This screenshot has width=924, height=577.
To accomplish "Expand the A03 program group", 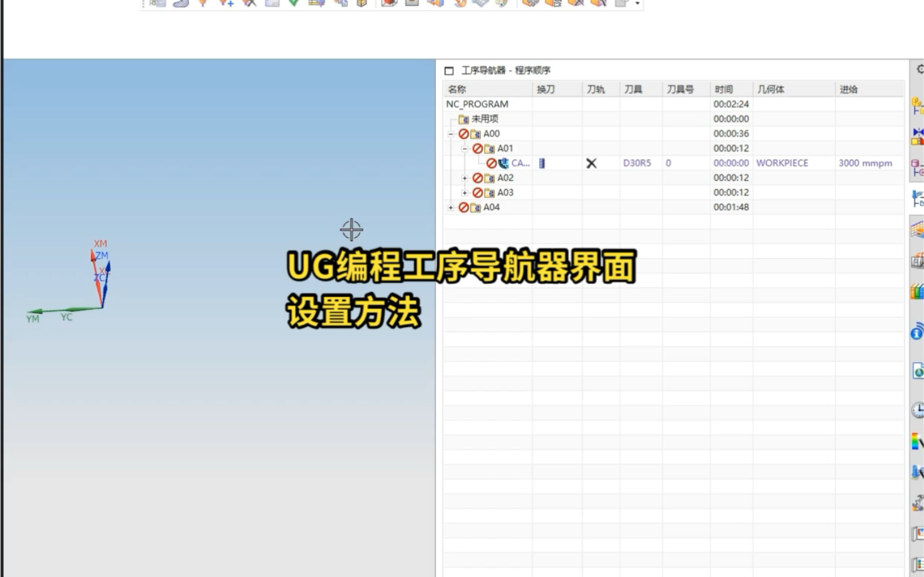I will click(465, 193).
